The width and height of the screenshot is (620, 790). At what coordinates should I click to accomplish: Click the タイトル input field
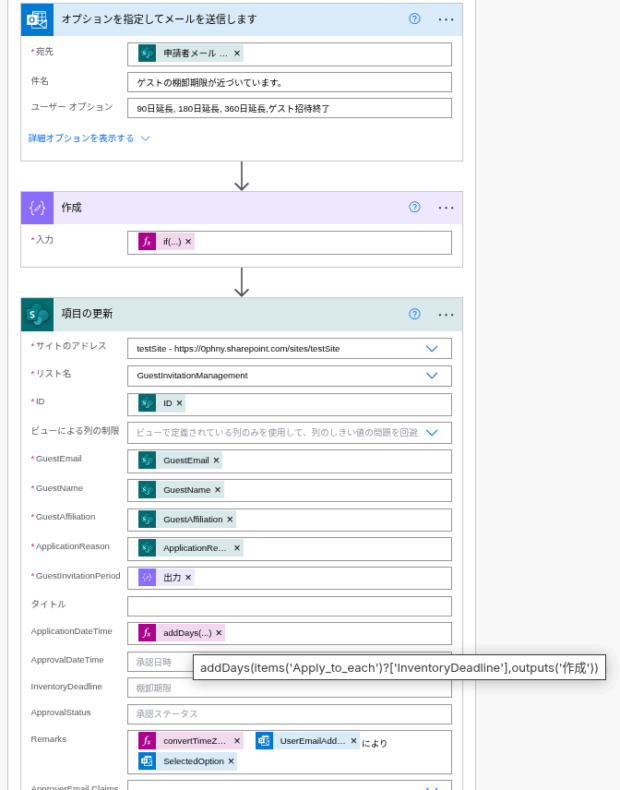pyautogui.click(x=289, y=606)
